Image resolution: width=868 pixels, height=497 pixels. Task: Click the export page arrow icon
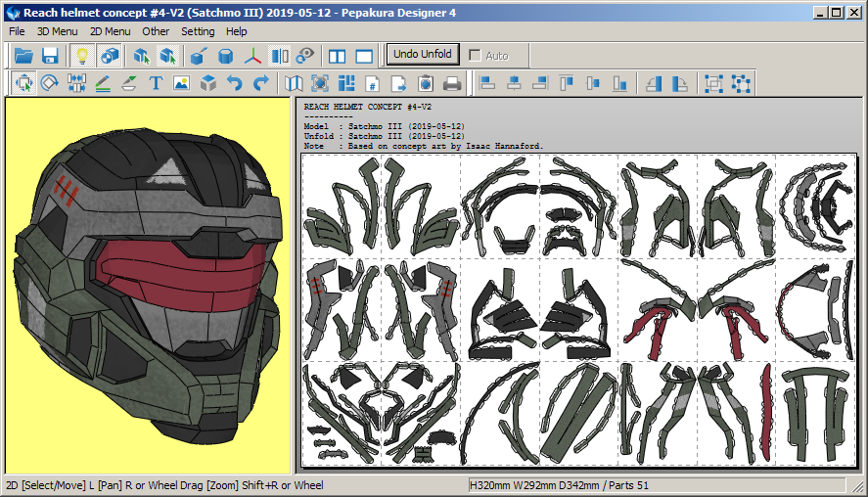[x=399, y=83]
